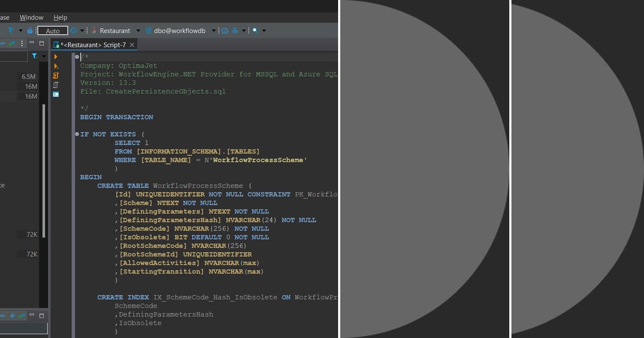Open search with the magnifier toolbar icon
The width and height of the screenshot is (644, 338).
pyautogui.click(x=254, y=31)
